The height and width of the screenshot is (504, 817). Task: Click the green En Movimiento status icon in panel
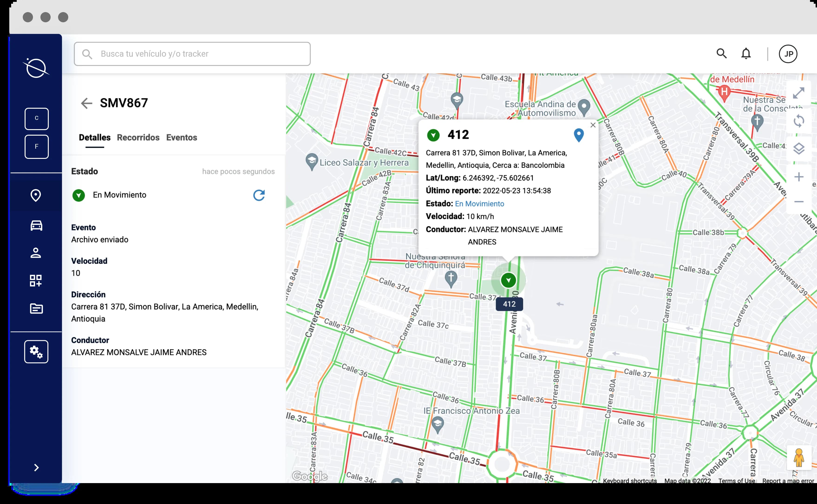79,195
